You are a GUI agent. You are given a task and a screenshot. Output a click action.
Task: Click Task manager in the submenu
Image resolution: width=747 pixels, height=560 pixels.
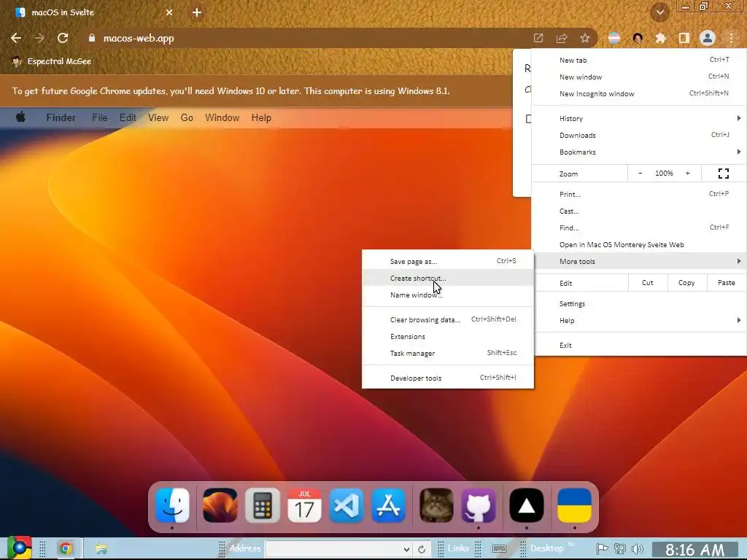click(448, 353)
